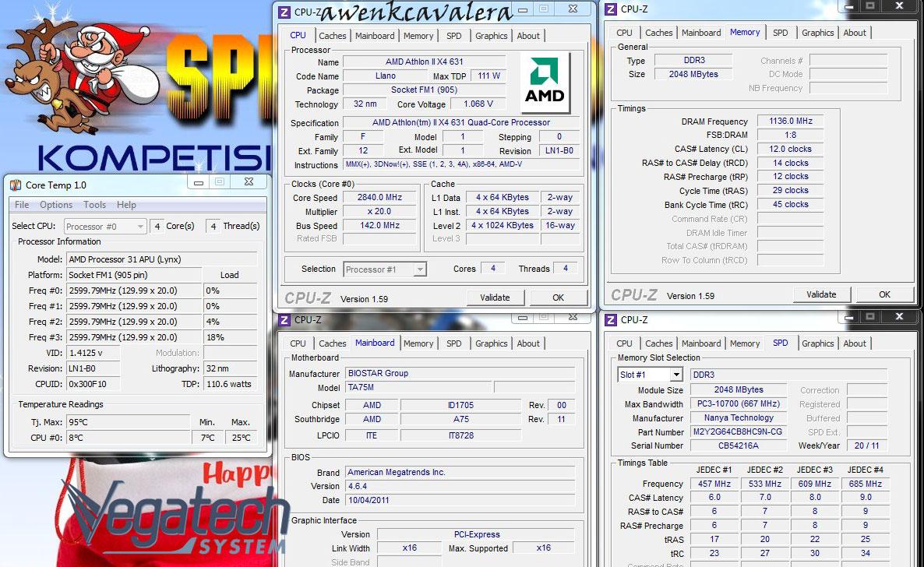Image resolution: width=924 pixels, height=567 pixels.
Task: Click the Core Temp icon in its title bar
Action: [x=16, y=185]
